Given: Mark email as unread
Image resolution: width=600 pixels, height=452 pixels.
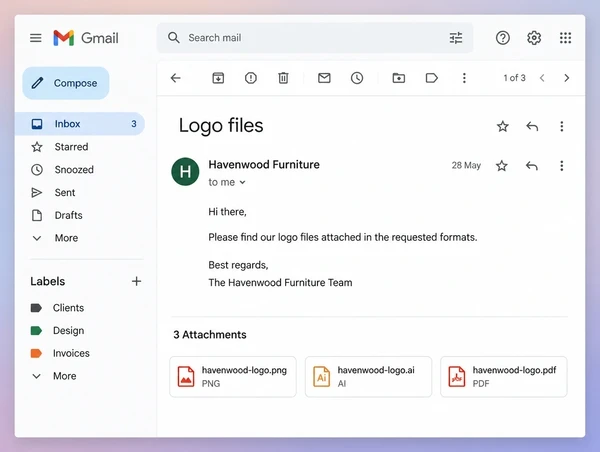Looking at the screenshot, I should 324,78.
